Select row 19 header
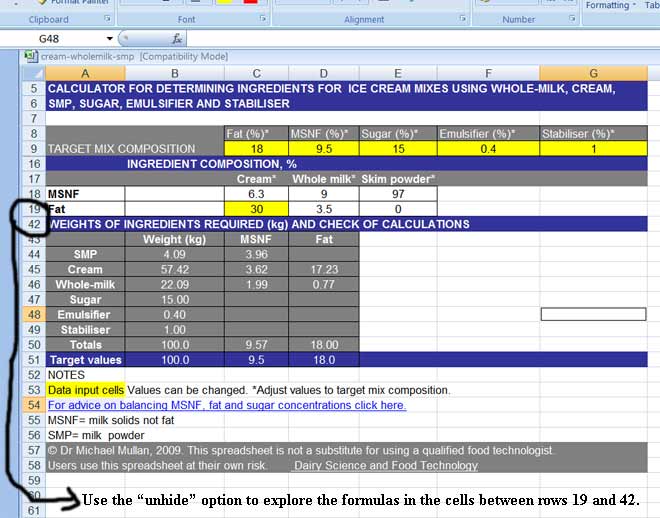 pyautogui.click(x=34, y=209)
